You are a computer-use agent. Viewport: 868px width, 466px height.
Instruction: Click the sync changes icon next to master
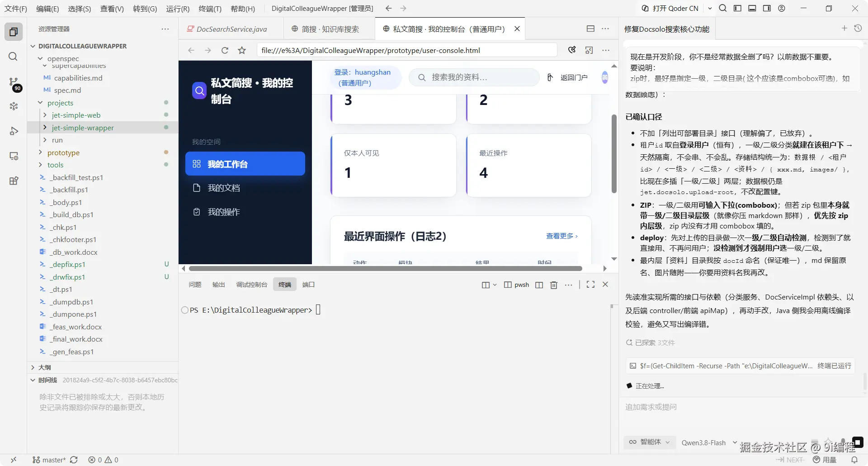click(74, 460)
